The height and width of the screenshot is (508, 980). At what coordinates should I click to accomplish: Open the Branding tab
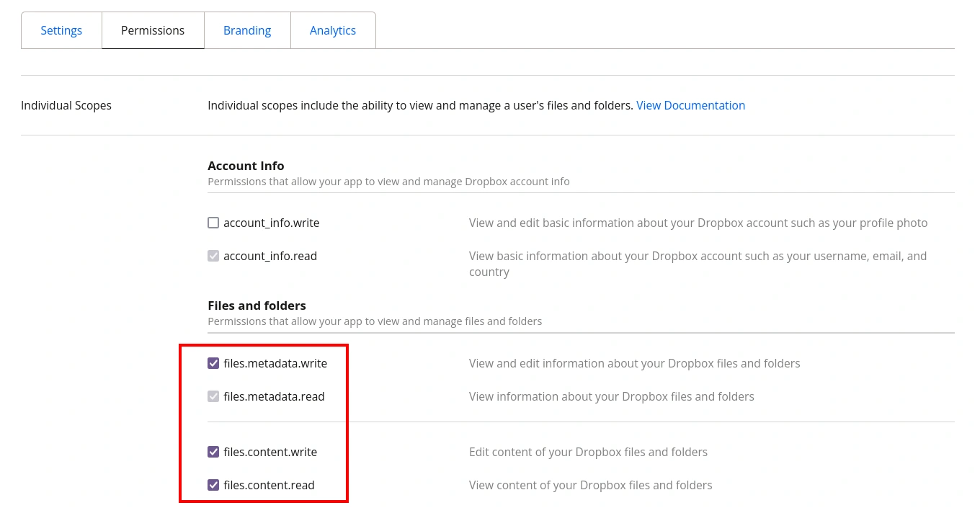[247, 30]
